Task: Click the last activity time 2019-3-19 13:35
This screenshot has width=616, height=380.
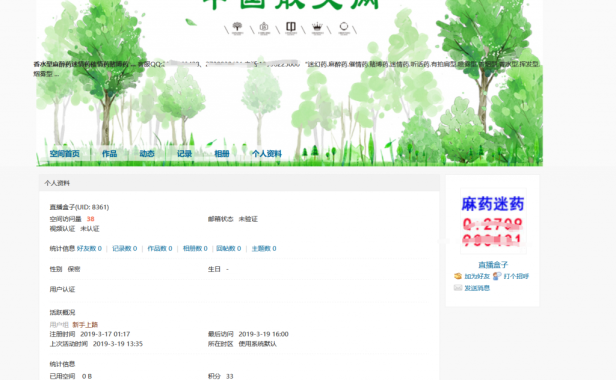Action: click(117, 344)
